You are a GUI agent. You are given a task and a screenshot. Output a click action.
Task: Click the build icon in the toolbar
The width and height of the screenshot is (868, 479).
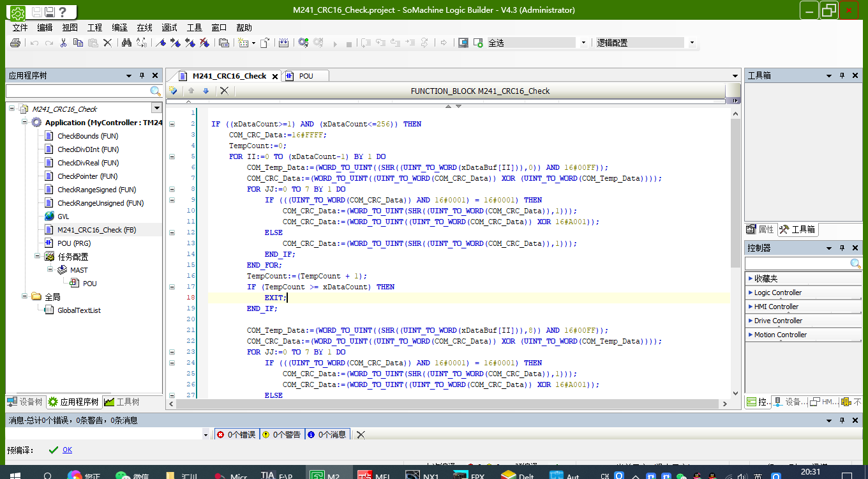pos(283,43)
